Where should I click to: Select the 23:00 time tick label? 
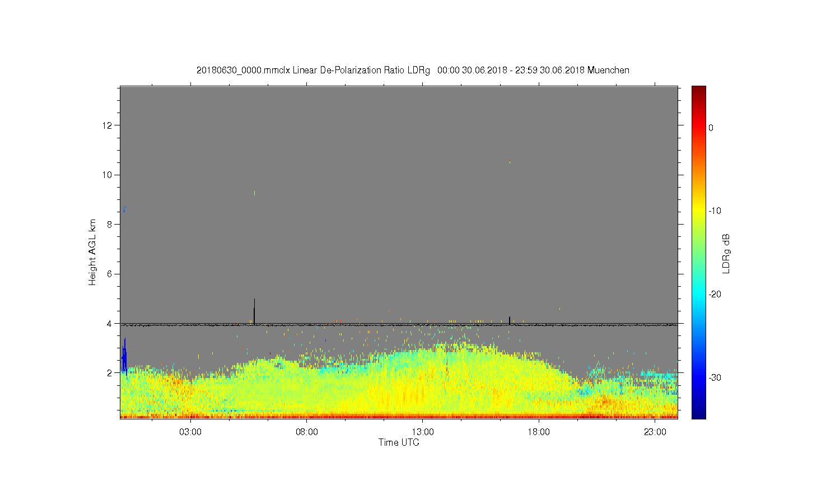coord(655,432)
